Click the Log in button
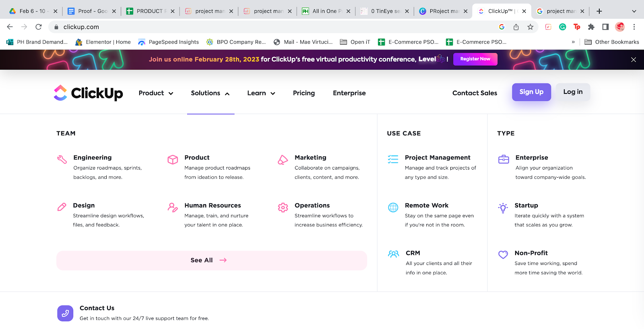644x329 pixels. coord(573,92)
